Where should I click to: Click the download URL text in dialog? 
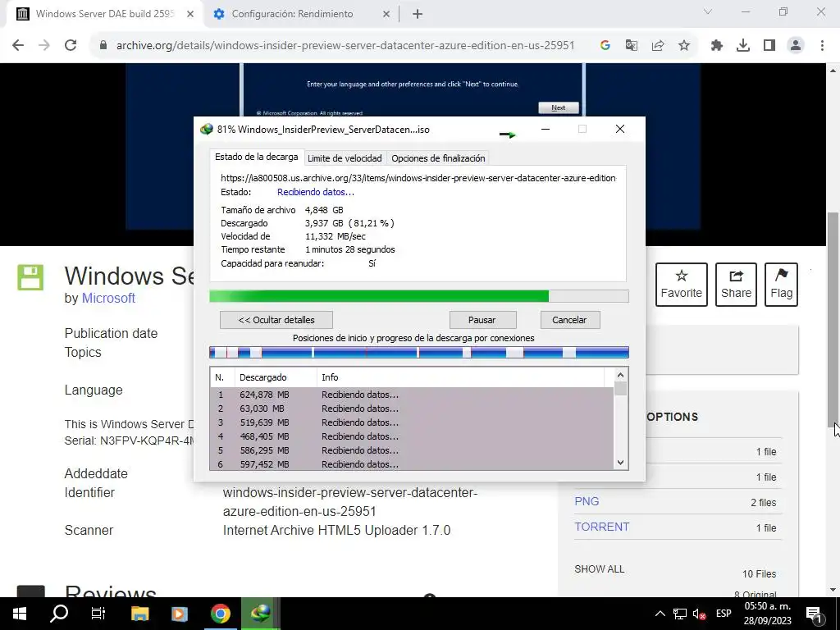pos(418,178)
